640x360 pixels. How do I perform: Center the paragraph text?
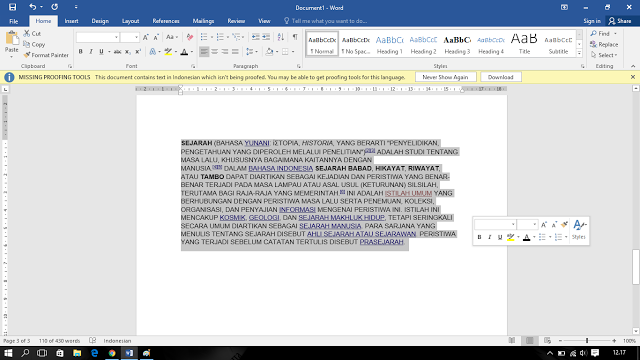tap(214, 52)
